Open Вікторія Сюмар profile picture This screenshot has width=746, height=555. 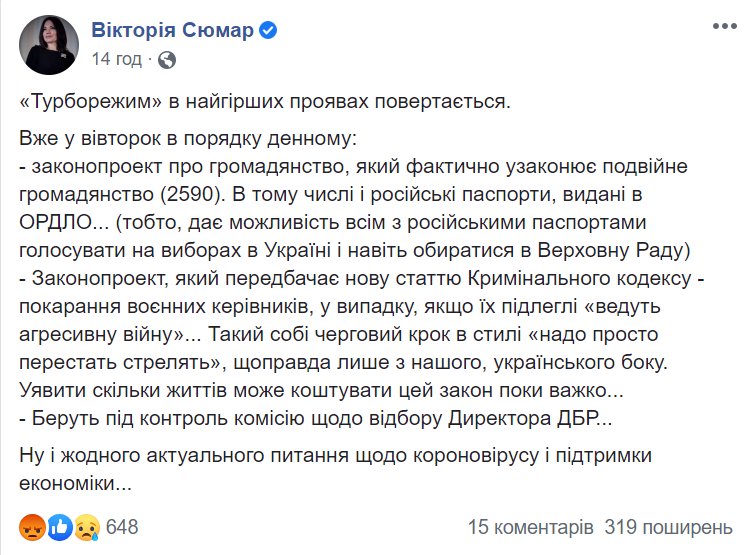[x=49, y=45]
